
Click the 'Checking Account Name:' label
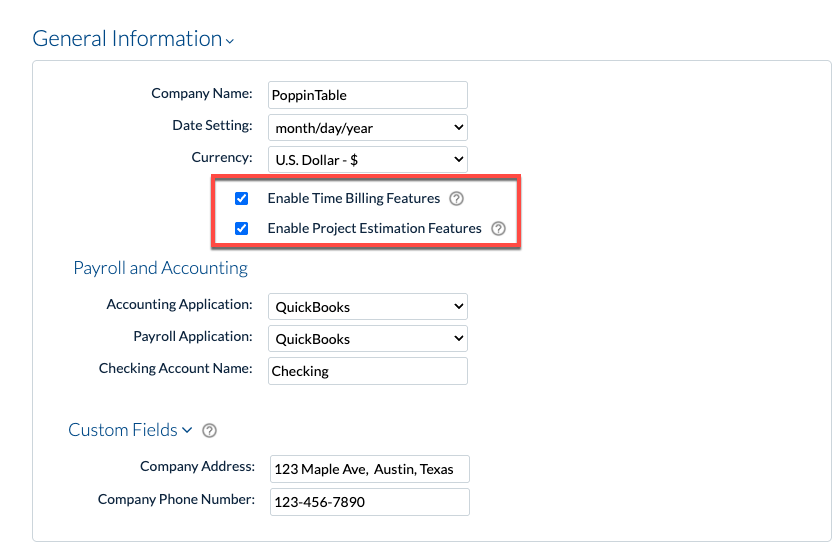[x=176, y=368]
